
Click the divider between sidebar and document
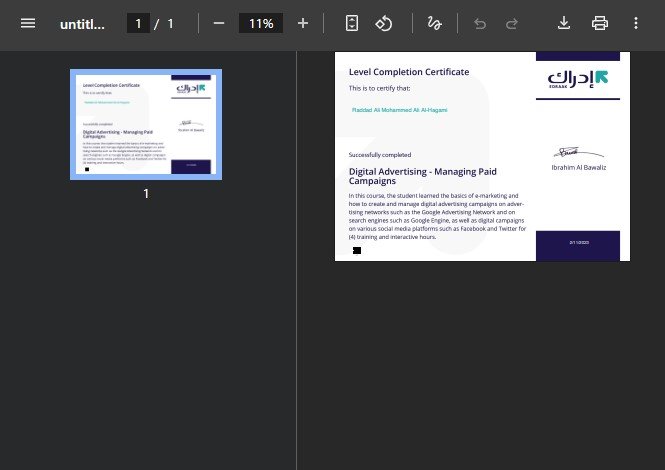(296, 260)
